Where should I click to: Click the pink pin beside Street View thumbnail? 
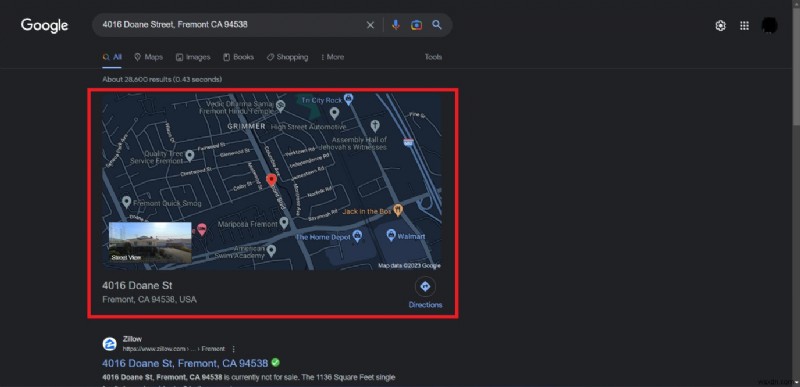pos(202,229)
